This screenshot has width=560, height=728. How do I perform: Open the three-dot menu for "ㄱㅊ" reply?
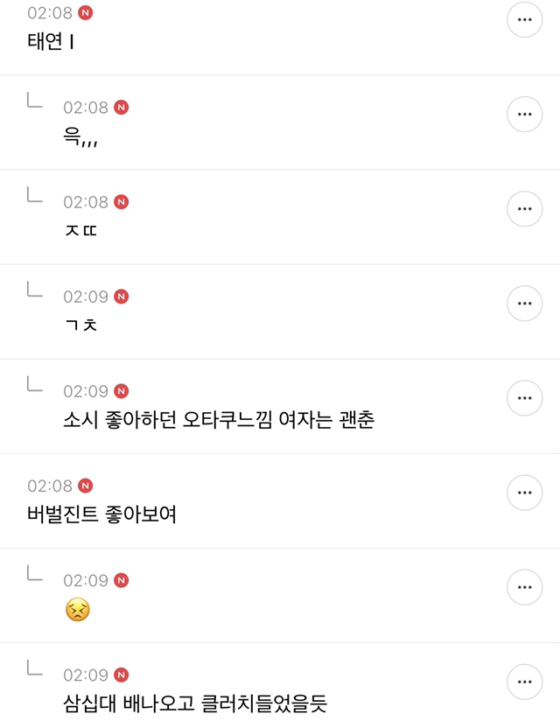click(x=524, y=304)
